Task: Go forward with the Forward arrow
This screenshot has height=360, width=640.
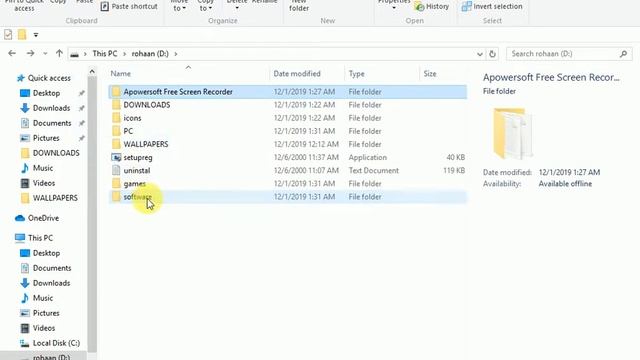Action: coord(30,53)
